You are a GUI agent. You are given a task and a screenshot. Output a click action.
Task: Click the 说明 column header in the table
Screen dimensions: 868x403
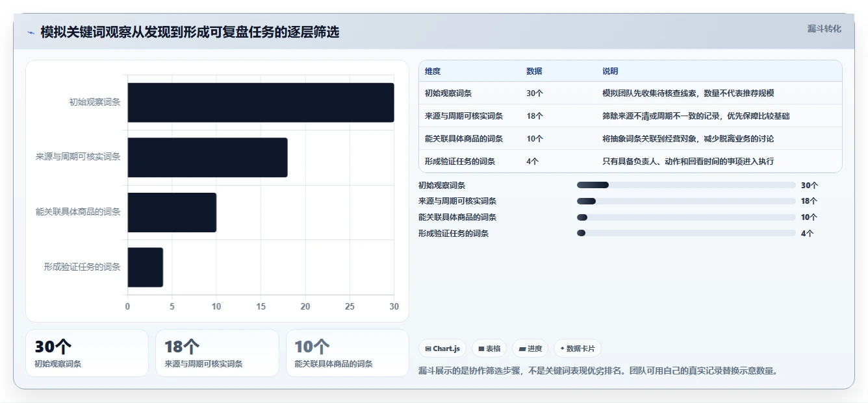[610, 71]
